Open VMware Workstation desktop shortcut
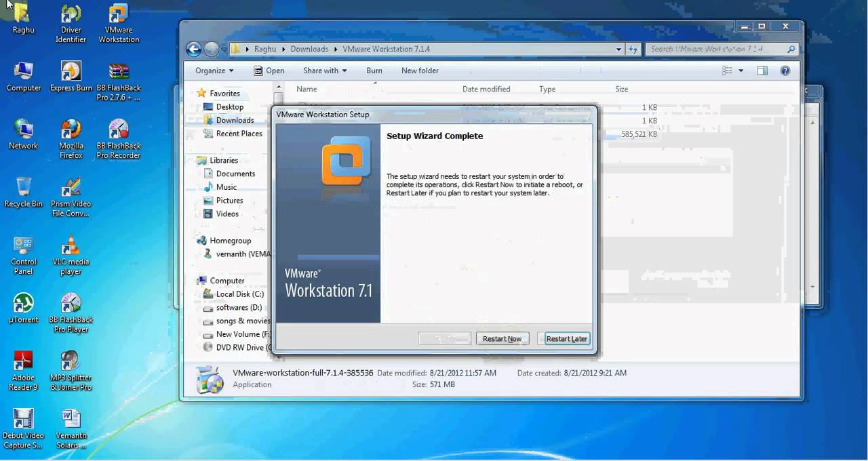 point(119,24)
